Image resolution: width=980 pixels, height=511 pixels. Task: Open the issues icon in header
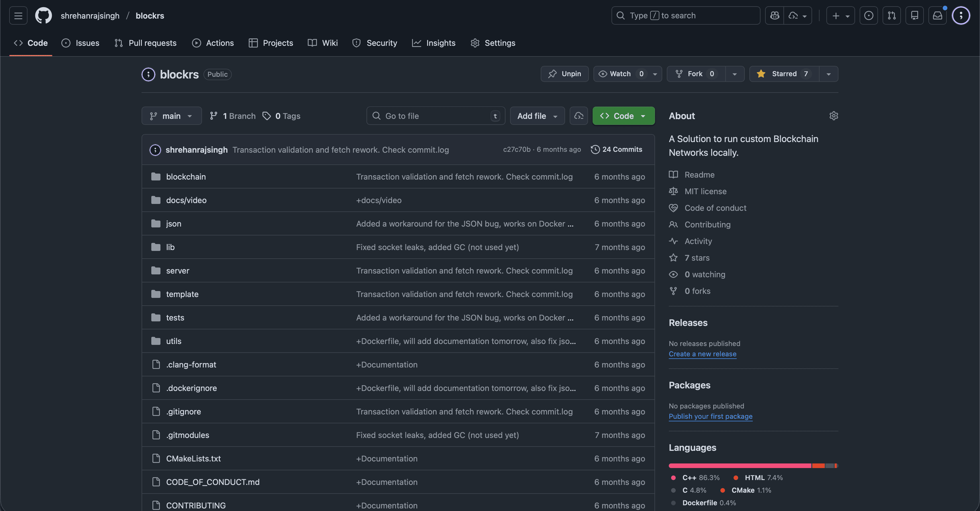point(869,15)
